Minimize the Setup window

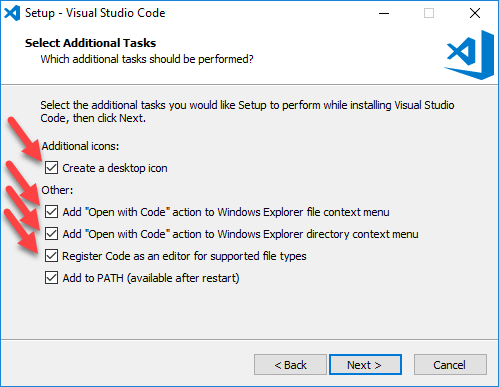click(x=384, y=13)
